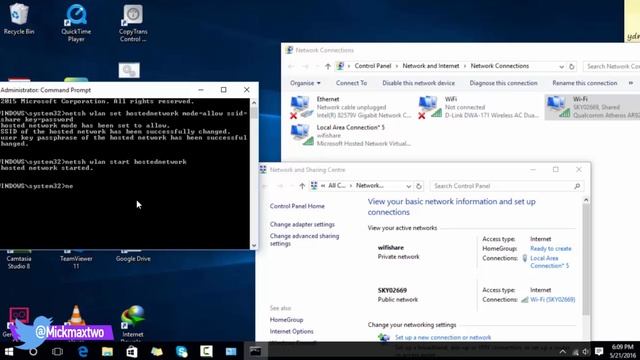
Task: Open File Explorer from taskbar
Action: tap(107, 351)
